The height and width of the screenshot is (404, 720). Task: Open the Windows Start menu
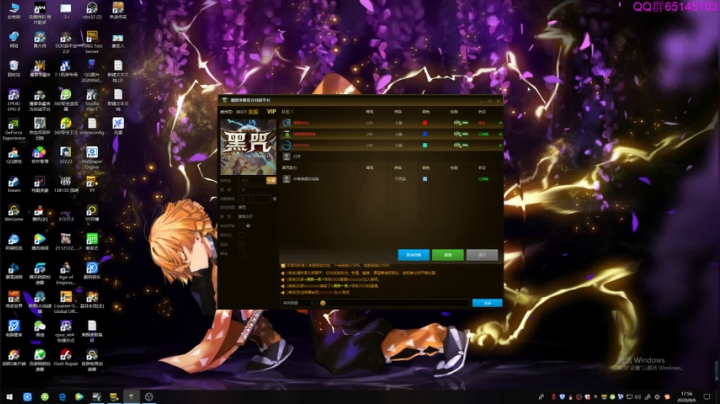(x=9, y=397)
